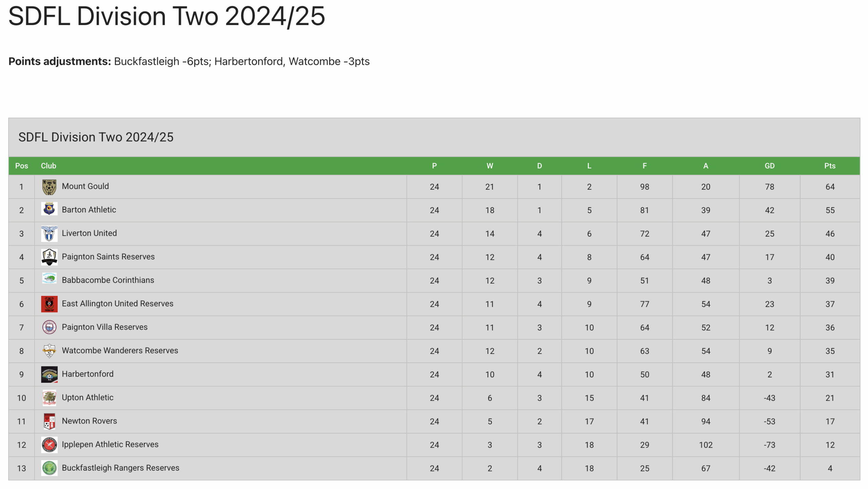Click the Pos column header
This screenshot has width=868, height=489.
pyautogui.click(x=21, y=166)
